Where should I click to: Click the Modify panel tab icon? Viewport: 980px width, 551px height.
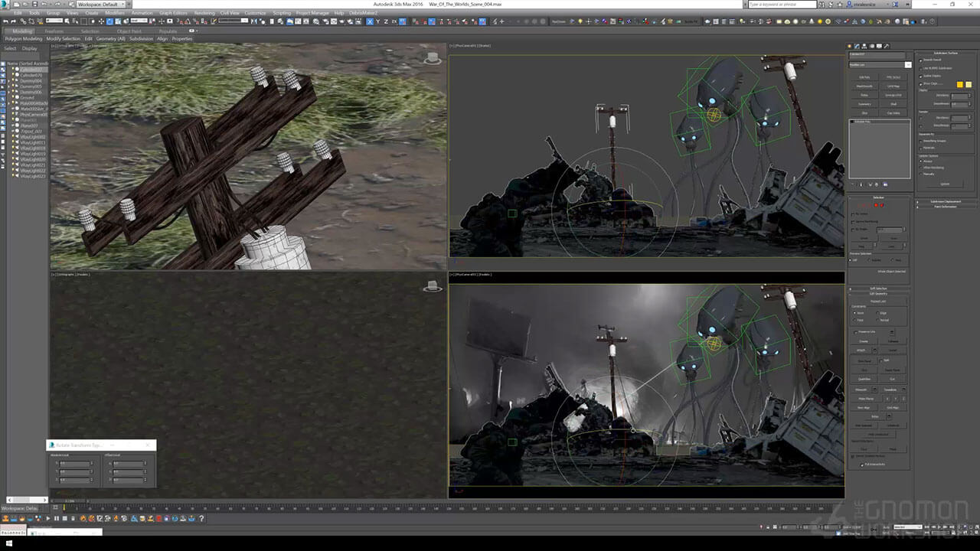click(x=857, y=47)
